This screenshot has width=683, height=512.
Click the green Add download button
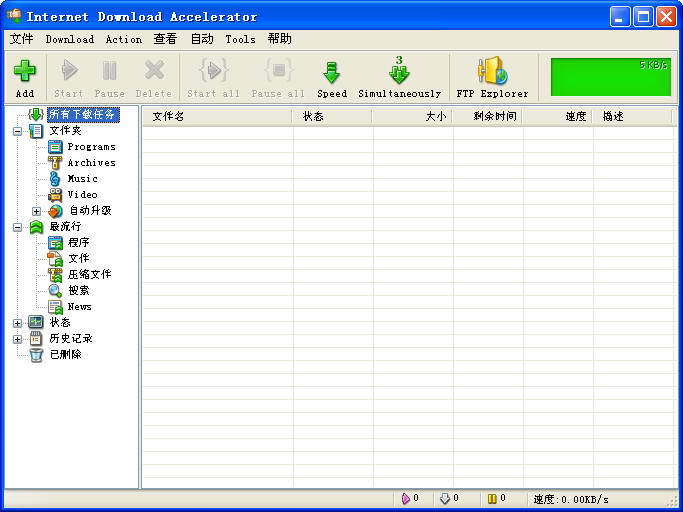pyautogui.click(x=25, y=78)
